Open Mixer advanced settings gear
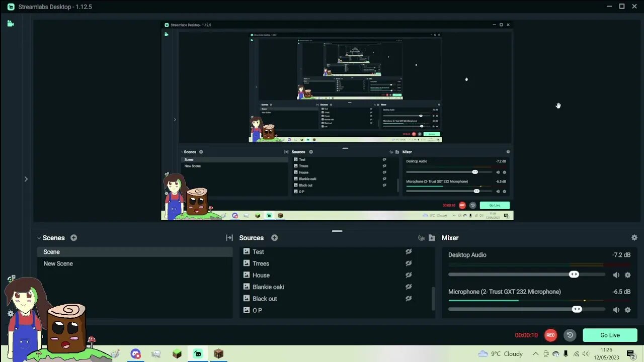Screen dimensions: 644x362 click(634, 238)
